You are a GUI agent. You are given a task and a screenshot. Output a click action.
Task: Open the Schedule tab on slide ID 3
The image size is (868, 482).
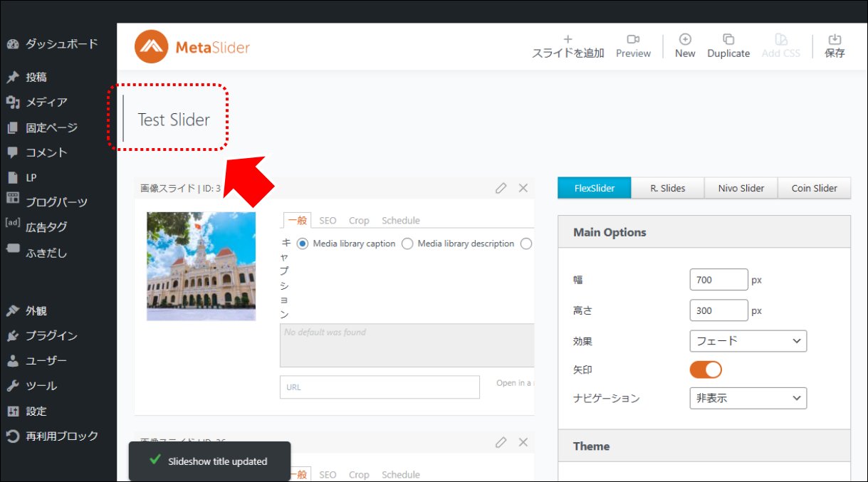coord(401,221)
